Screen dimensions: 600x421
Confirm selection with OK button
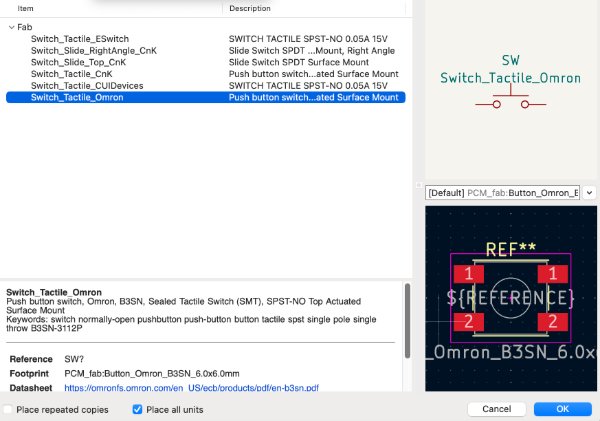click(562, 409)
